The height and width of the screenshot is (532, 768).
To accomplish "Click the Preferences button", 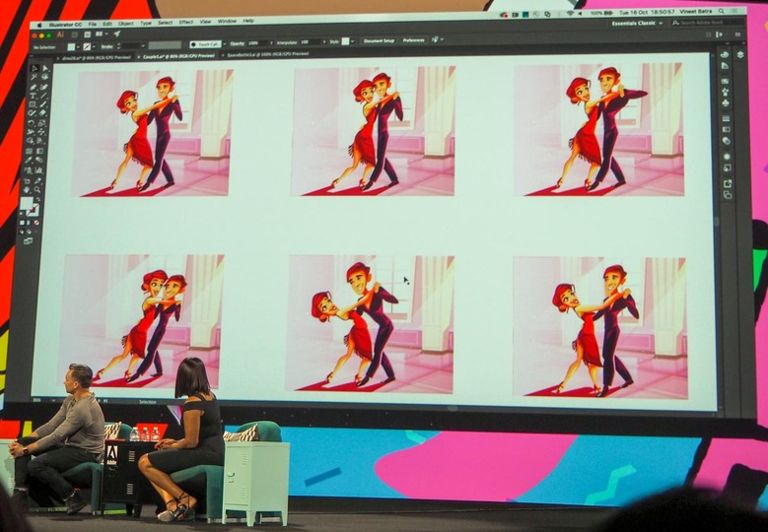I will pyautogui.click(x=414, y=40).
